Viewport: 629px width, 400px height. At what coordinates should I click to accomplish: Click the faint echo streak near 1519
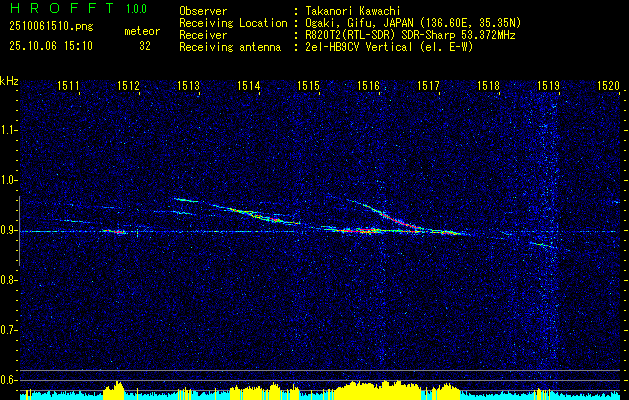click(x=543, y=244)
